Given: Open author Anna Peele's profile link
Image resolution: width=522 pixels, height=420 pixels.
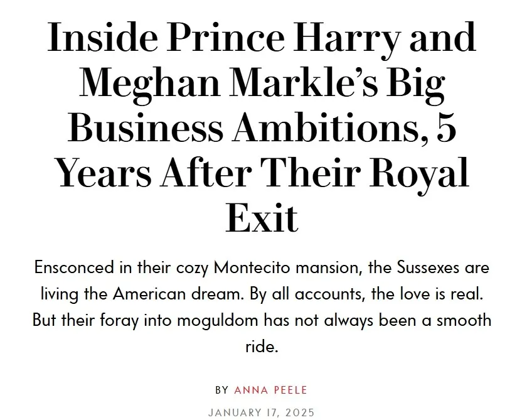Looking at the screenshot, I should 270,390.
